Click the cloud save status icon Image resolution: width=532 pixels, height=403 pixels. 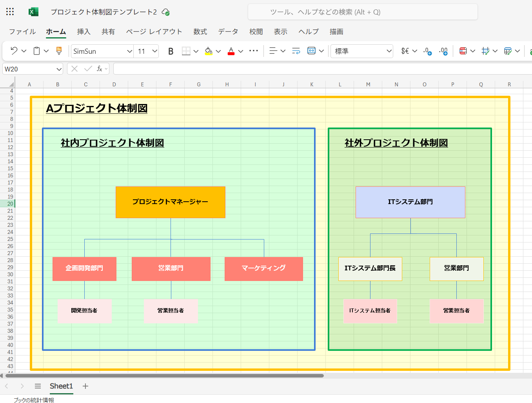pyautogui.click(x=166, y=12)
